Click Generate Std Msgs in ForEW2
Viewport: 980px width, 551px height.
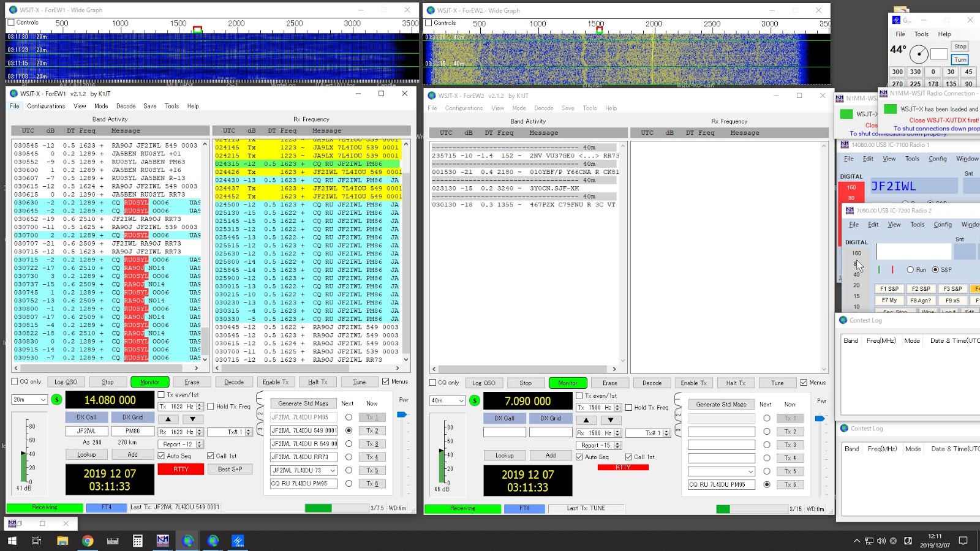pos(722,405)
